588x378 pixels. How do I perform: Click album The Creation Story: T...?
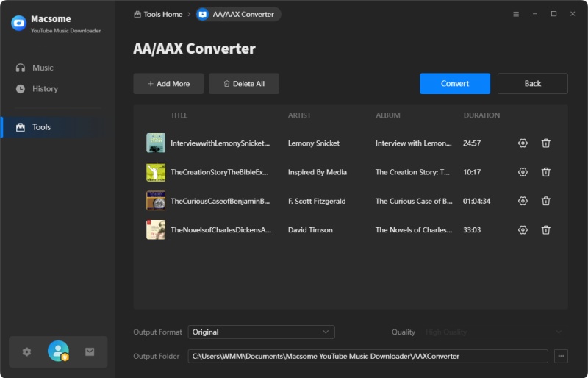pyautogui.click(x=412, y=172)
